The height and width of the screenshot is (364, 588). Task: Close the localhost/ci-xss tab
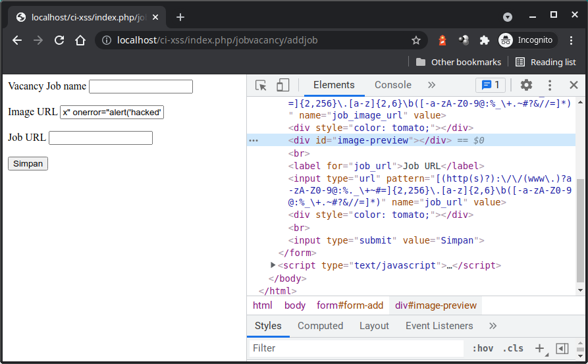click(x=155, y=17)
